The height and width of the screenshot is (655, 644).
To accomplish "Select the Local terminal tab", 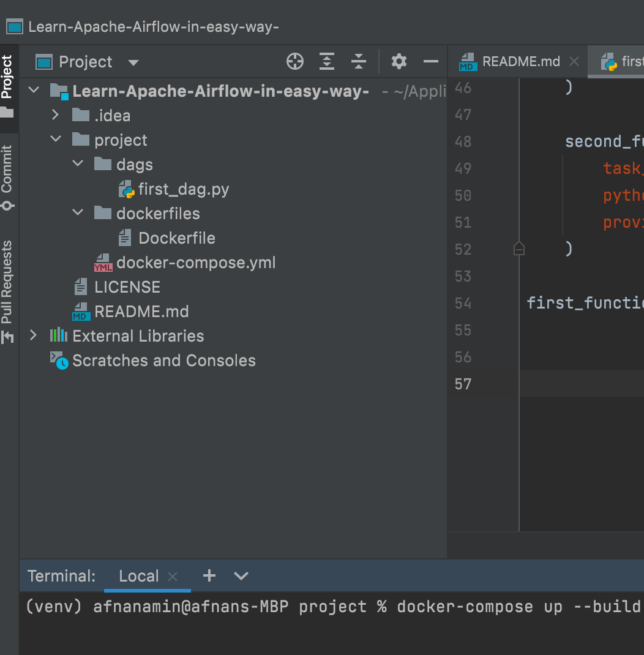I will click(x=139, y=575).
